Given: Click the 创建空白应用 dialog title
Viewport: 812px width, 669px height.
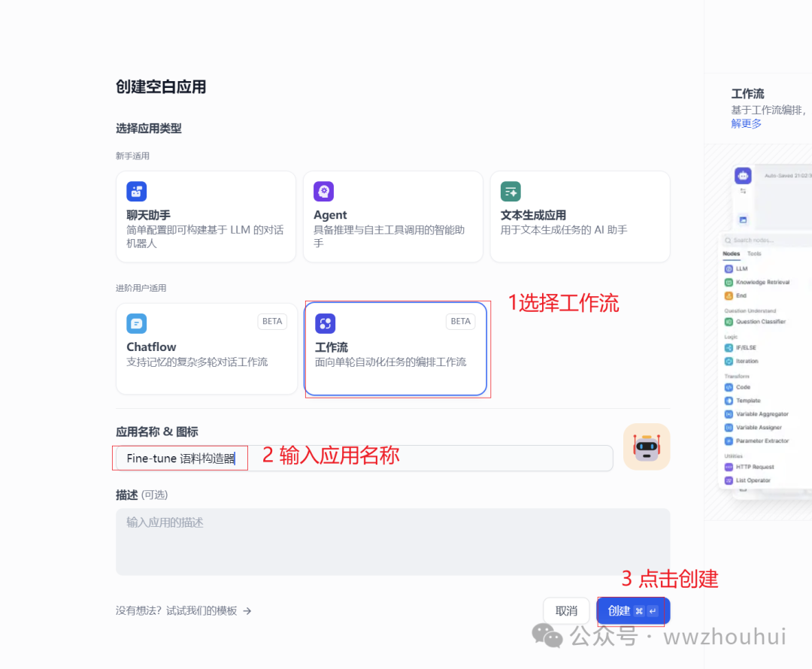Looking at the screenshot, I should pyautogui.click(x=161, y=86).
